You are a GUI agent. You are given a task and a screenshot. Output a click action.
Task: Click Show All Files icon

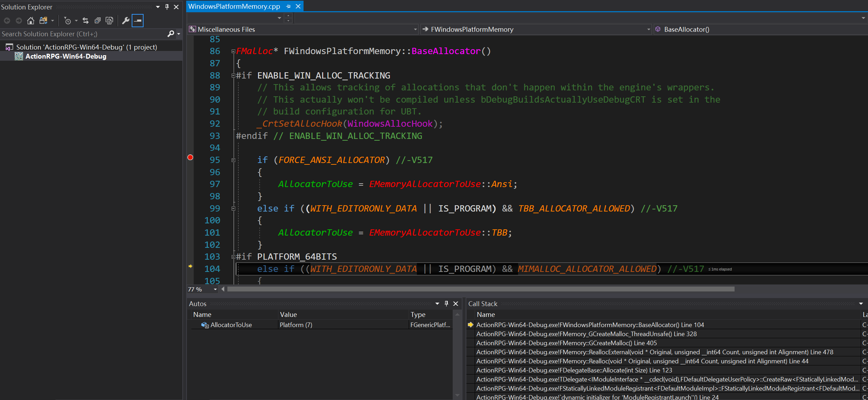[x=109, y=21]
